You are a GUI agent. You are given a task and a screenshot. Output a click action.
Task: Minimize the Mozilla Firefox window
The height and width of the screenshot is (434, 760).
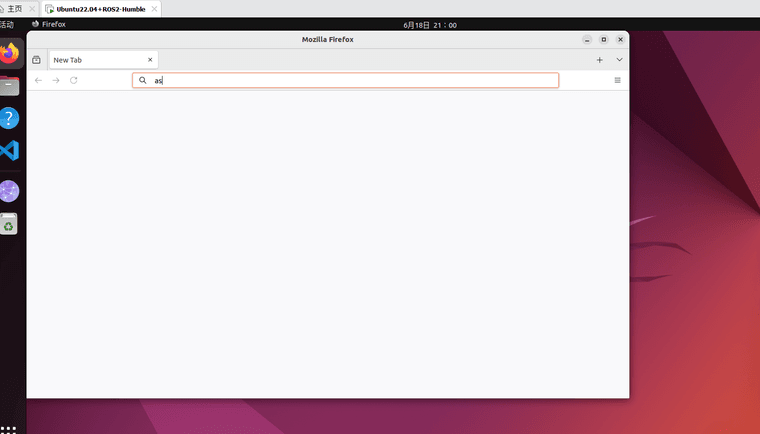click(x=587, y=40)
